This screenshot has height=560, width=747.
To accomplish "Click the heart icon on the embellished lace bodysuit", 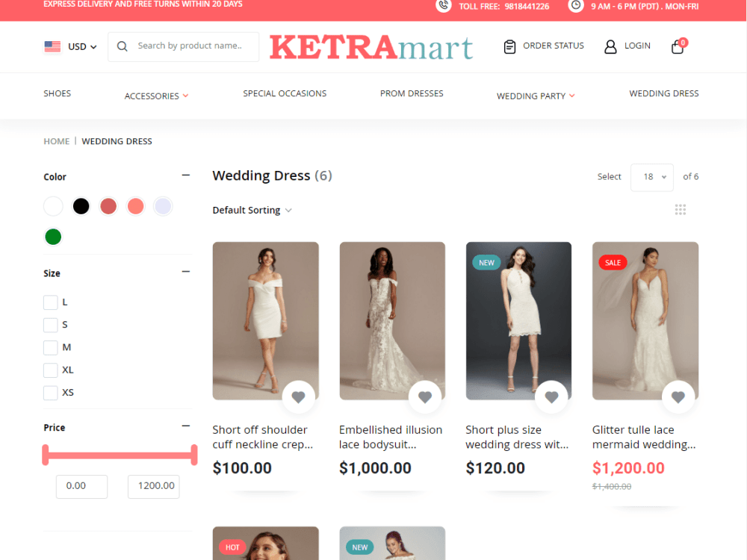I will point(425,396).
